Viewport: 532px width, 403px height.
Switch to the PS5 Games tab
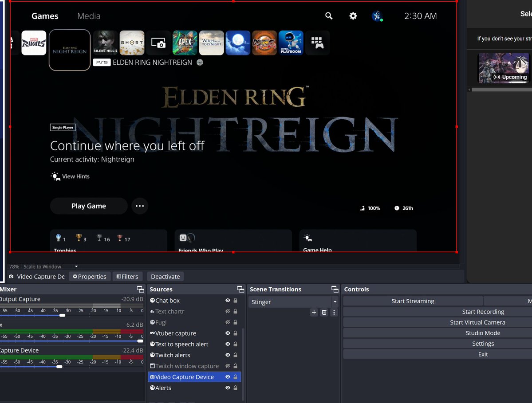45,16
